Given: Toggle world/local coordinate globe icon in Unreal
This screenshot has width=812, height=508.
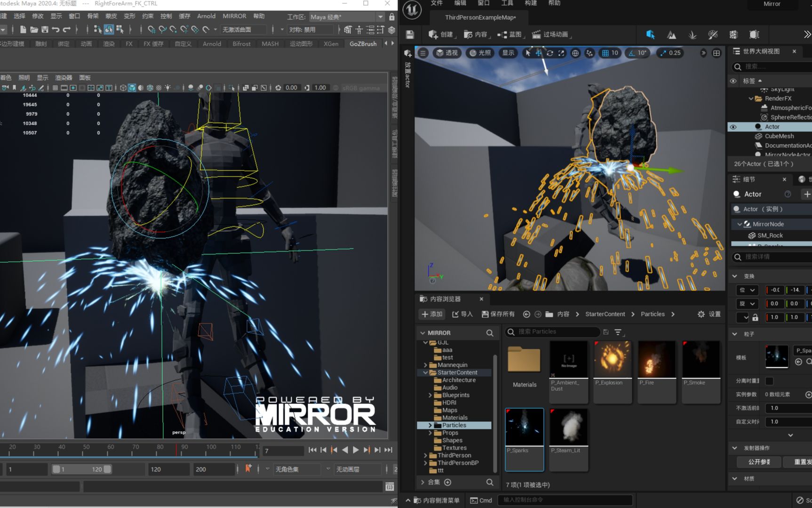Looking at the screenshot, I should pos(575,53).
